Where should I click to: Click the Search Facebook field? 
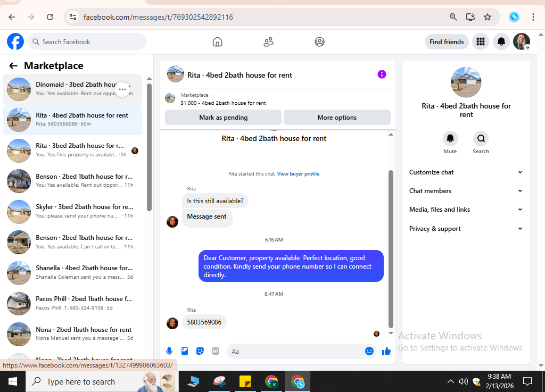[x=87, y=41]
